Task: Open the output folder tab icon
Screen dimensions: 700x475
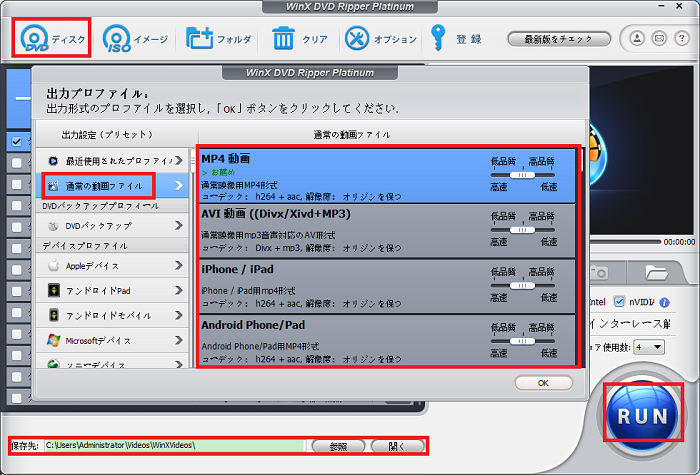Action: click(x=656, y=271)
